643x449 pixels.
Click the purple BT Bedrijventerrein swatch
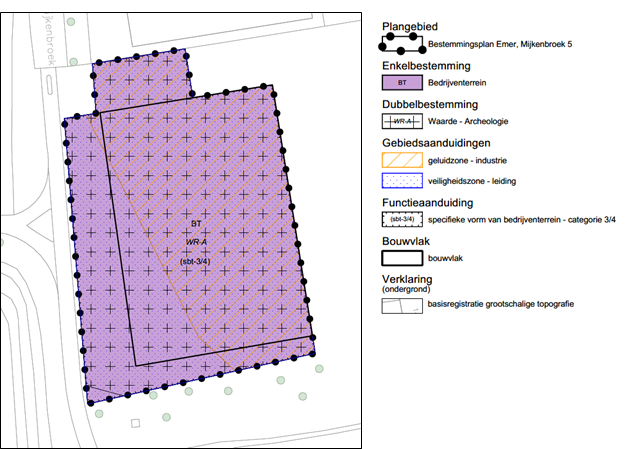[x=402, y=82]
